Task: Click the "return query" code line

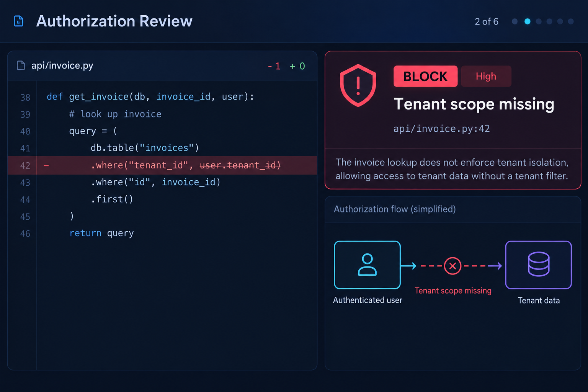Action: [x=101, y=233]
